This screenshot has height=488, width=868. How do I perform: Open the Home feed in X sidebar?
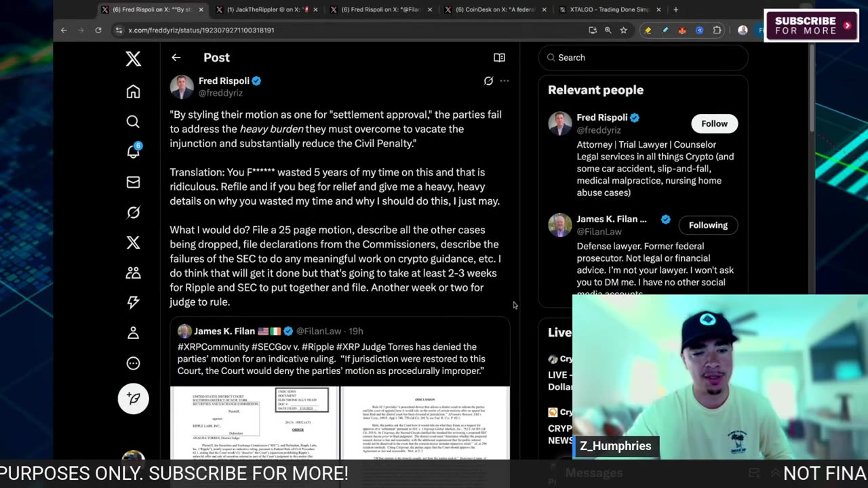[133, 91]
